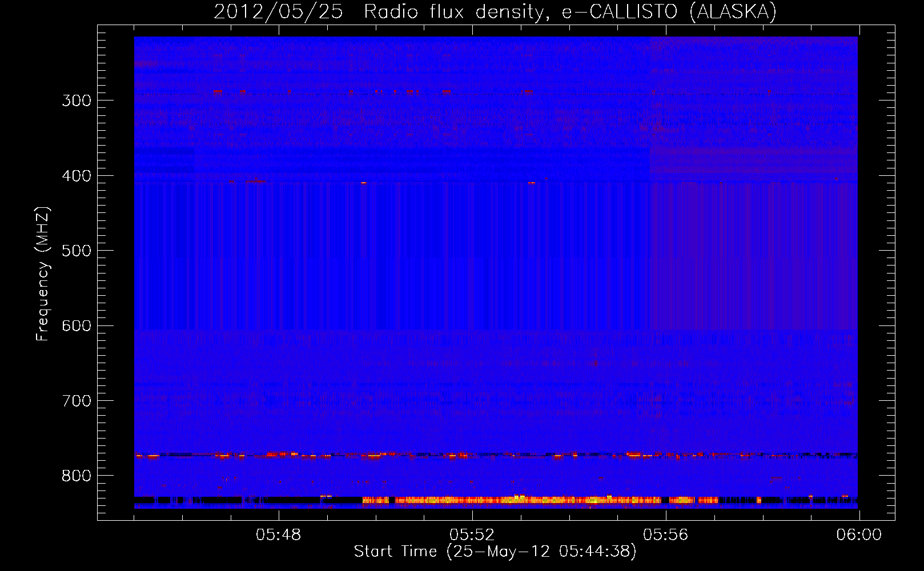Click the plot title '2012/05/25 Radio flux density'

(x=379, y=12)
